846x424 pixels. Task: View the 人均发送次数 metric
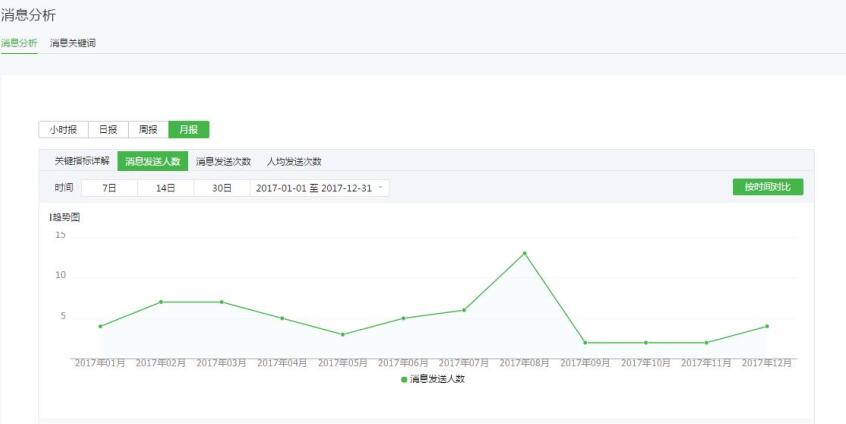tap(294, 161)
